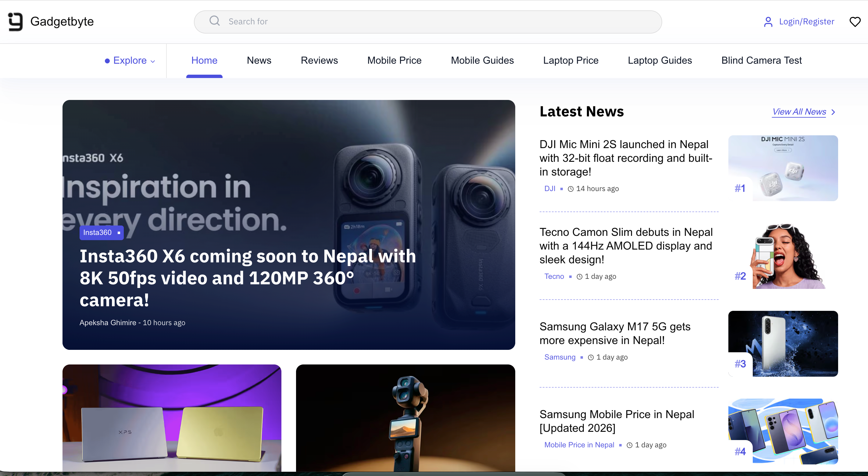Click the user profile icon
Screen dimensions: 868x476
(x=768, y=22)
